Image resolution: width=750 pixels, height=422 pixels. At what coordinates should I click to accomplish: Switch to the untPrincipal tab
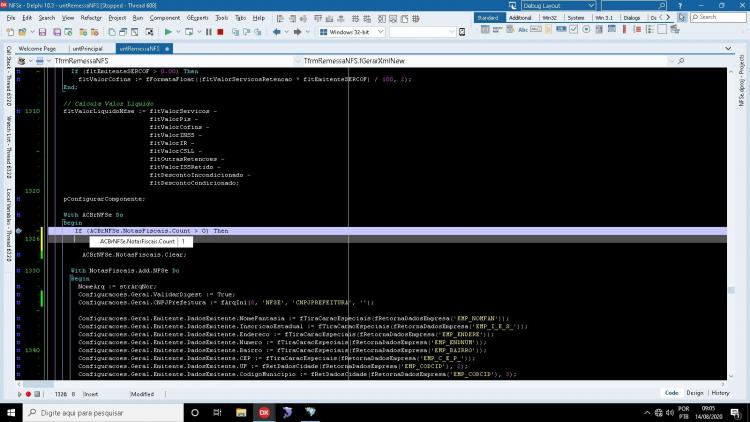[x=88, y=49]
